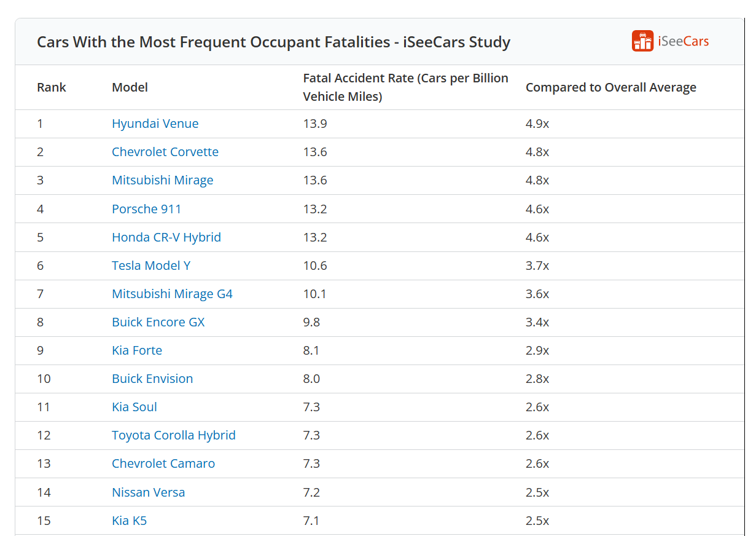Open the Nissan Versa link
Image resolution: width=756 pixels, height=536 pixels.
coord(149,492)
